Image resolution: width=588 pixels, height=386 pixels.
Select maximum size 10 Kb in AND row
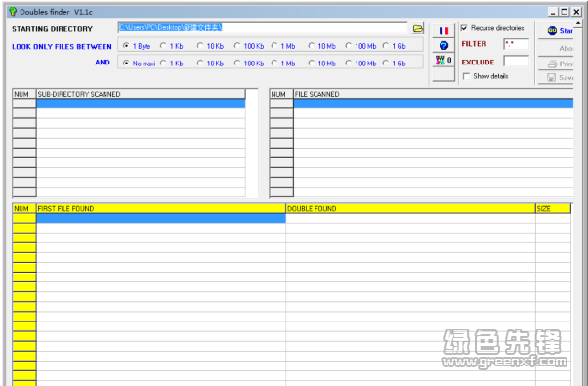200,63
